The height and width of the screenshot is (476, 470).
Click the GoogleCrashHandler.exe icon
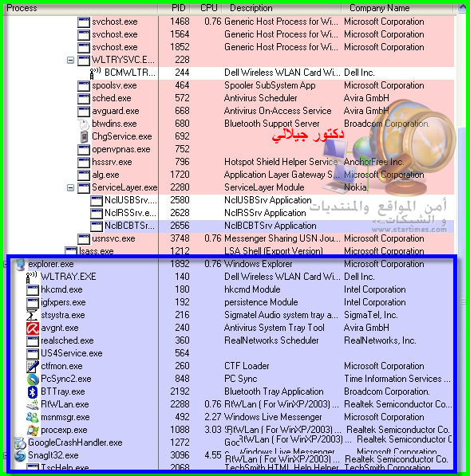(x=20, y=443)
